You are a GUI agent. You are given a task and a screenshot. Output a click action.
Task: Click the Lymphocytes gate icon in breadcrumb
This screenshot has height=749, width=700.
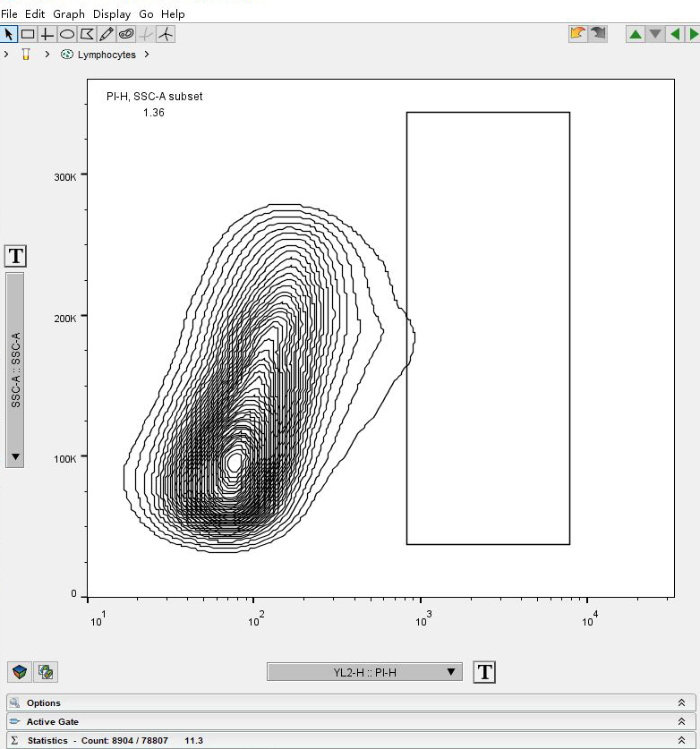click(67, 55)
